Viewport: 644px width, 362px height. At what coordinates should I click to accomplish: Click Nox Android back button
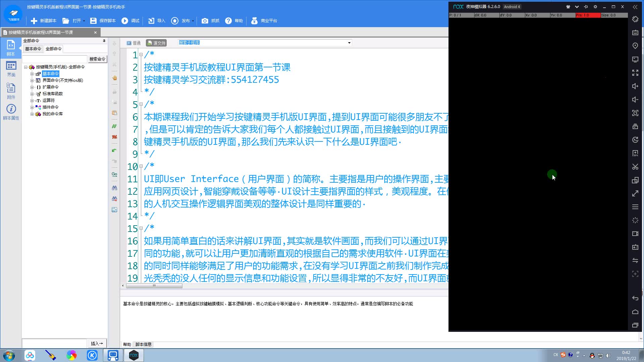[x=635, y=298]
